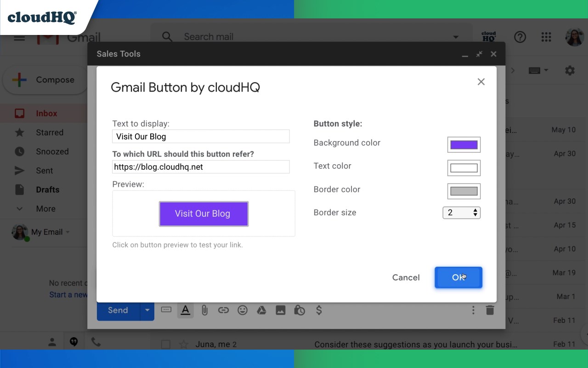Screen dimensions: 588x368
Task: Click the dollar sign send money icon
Action: [319, 310]
